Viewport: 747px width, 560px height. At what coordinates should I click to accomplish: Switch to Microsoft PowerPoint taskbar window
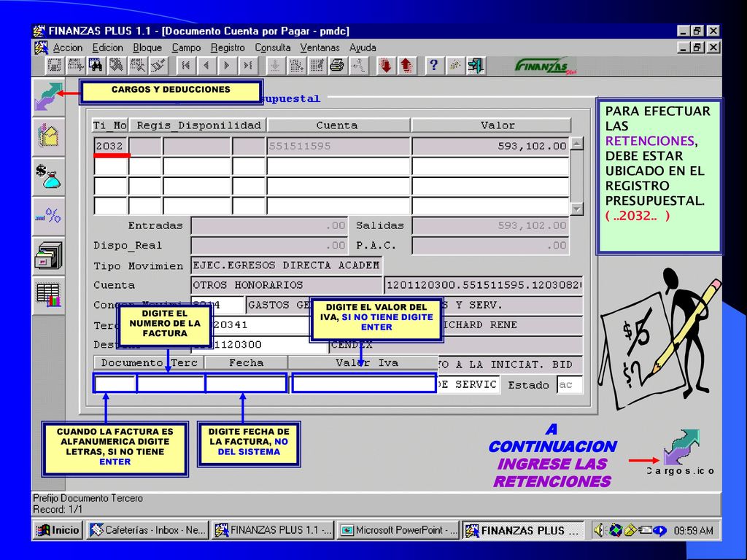[x=398, y=530]
